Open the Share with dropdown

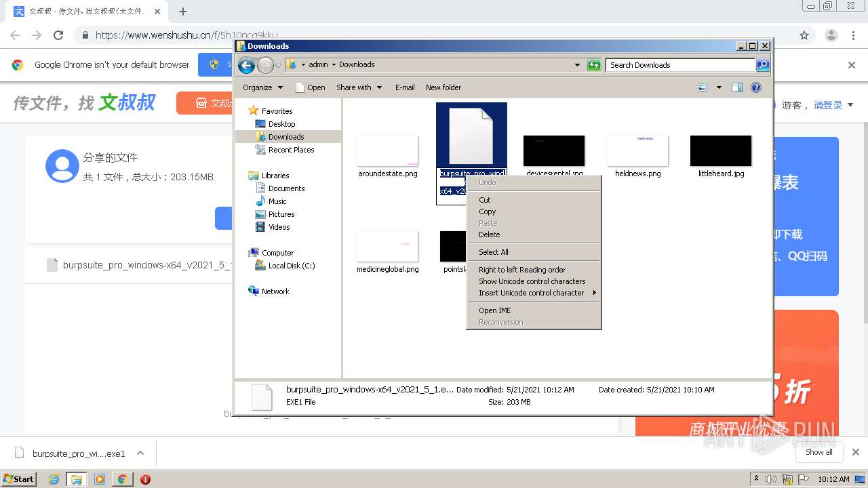click(359, 87)
